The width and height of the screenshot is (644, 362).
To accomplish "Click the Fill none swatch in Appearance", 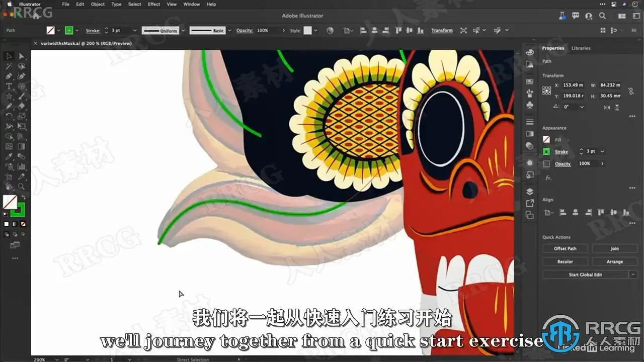I will click(x=546, y=140).
